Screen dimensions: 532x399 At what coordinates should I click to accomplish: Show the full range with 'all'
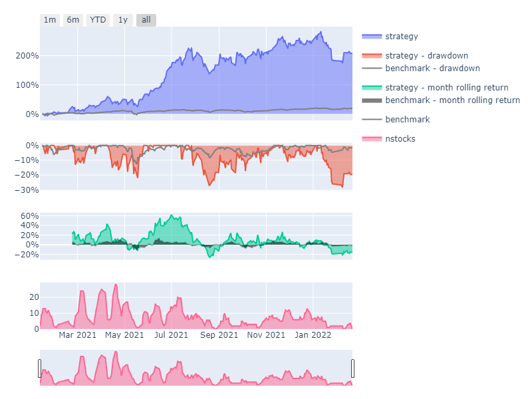(x=146, y=20)
